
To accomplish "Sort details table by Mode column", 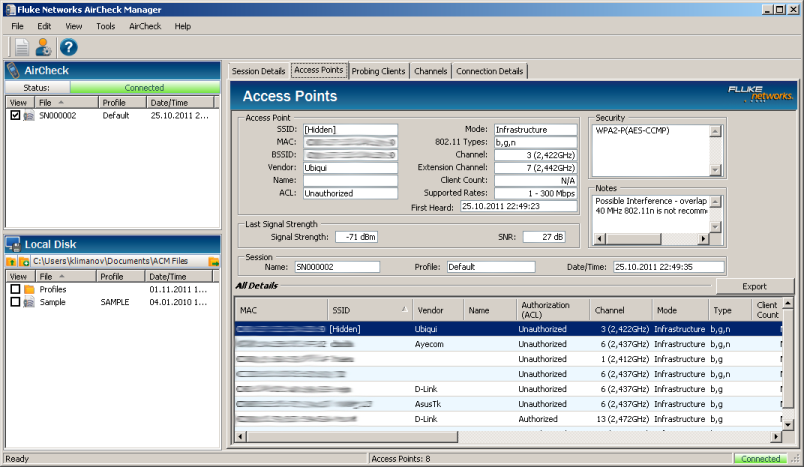I will [679, 310].
